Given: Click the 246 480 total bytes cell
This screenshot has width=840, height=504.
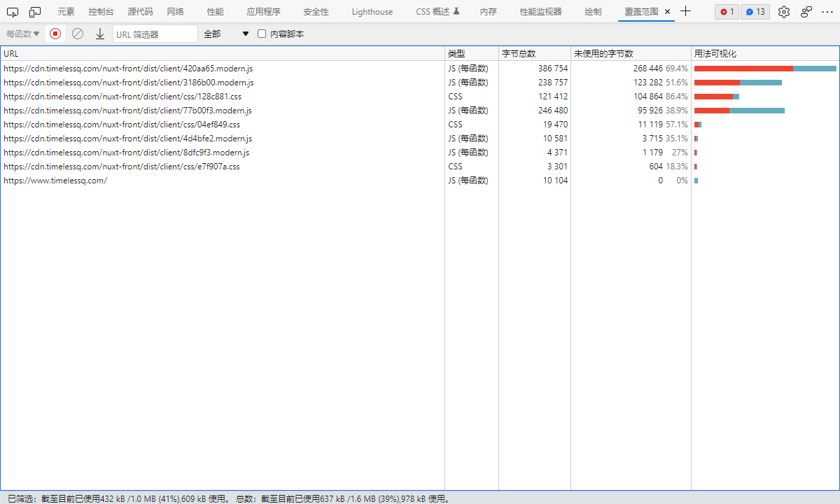Looking at the screenshot, I should (x=535, y=111).
